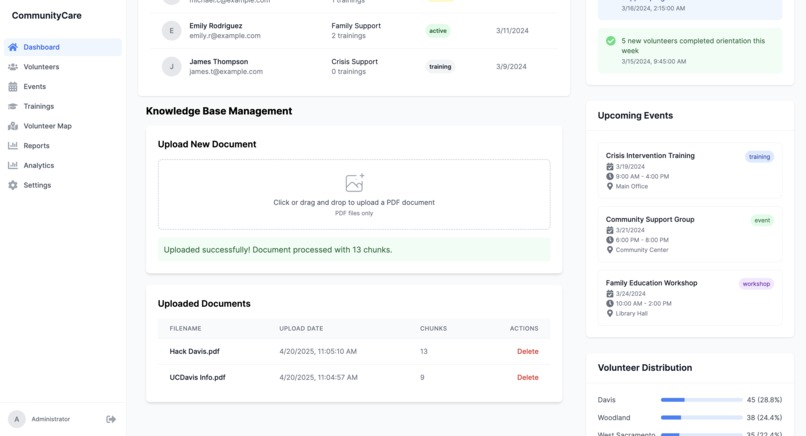The width and height of the screenshot is (806, 436).
Task: Click the Trainings graduation cap icon
Action: (x=13, y=106)
